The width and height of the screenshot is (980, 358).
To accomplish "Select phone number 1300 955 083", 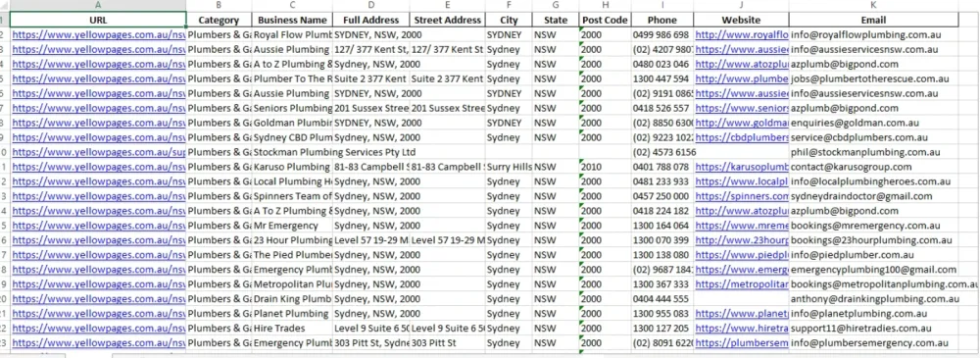I will point(661,314).
